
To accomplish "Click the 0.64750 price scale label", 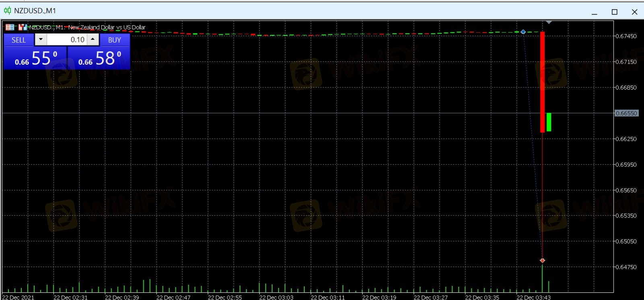I will [626, 267].
